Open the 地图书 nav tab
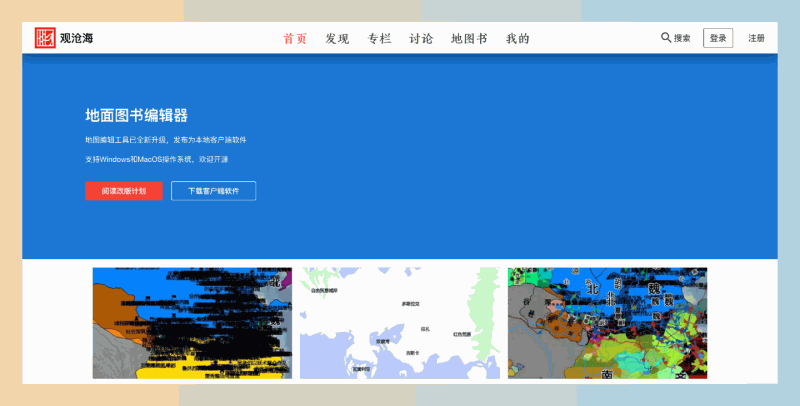The height and width of the screenshot is (406, 800). coord(469,38)
